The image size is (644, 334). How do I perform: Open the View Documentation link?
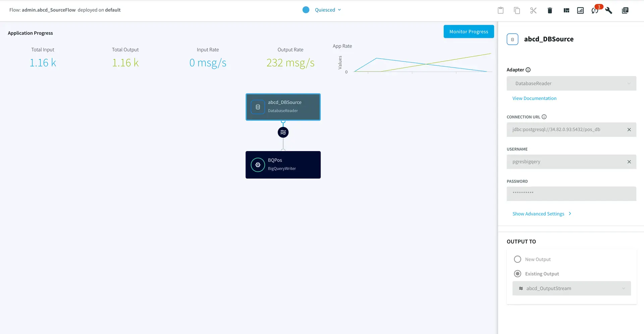534,98
